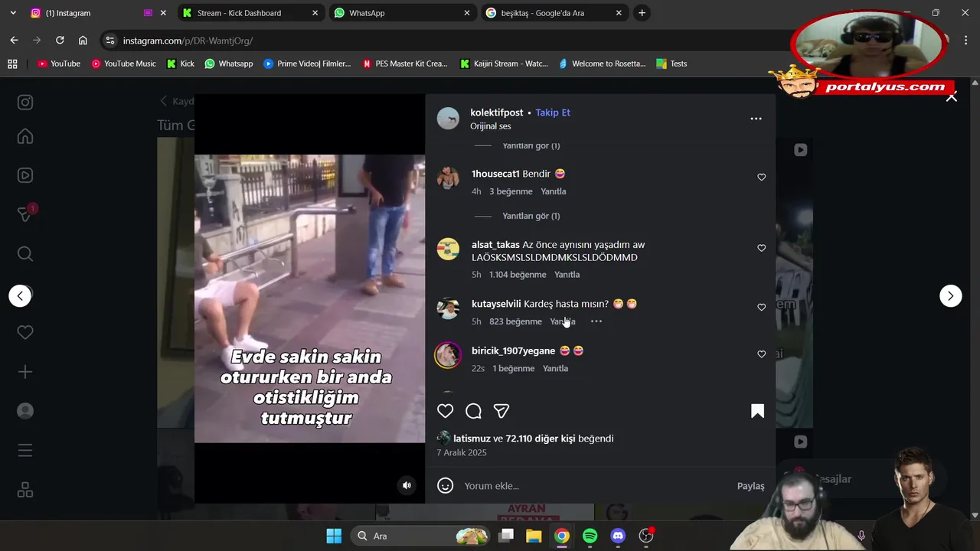Open tab search dropdown arrow
This screenshot has height=551, width=980.
point(13,13)
